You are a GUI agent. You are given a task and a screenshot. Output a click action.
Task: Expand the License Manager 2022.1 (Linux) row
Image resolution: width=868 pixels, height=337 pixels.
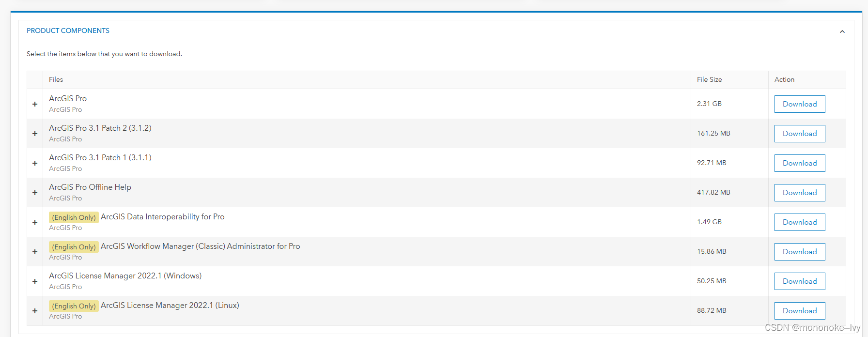tap(35, 311)
